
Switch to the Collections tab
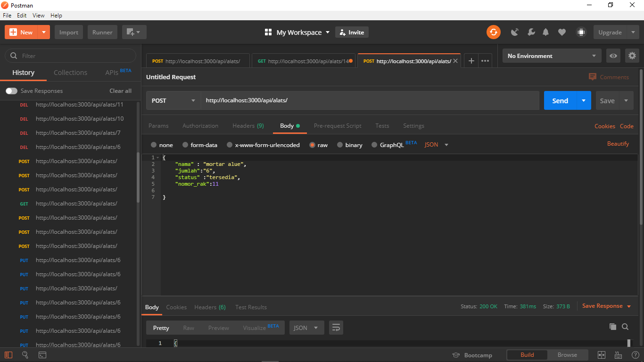click(70, 73)
